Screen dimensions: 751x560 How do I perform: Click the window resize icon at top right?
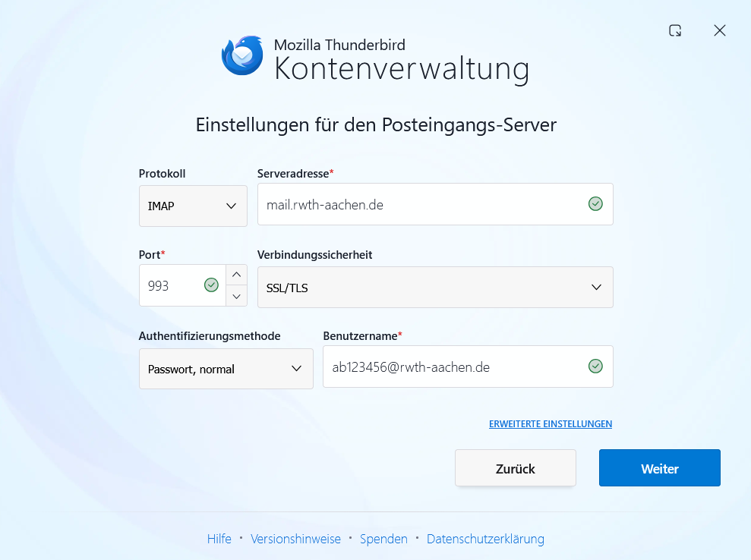pyautogui.click(x=675, y=30)
